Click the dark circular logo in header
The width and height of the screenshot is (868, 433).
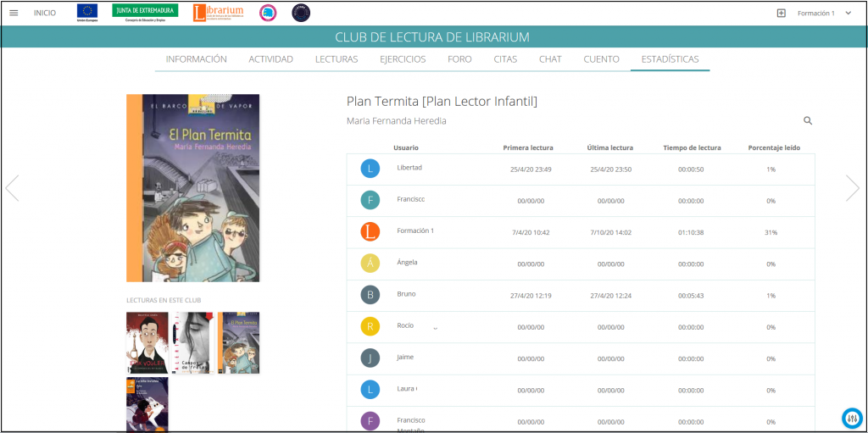pyautogui.click(x=301, y=13)
